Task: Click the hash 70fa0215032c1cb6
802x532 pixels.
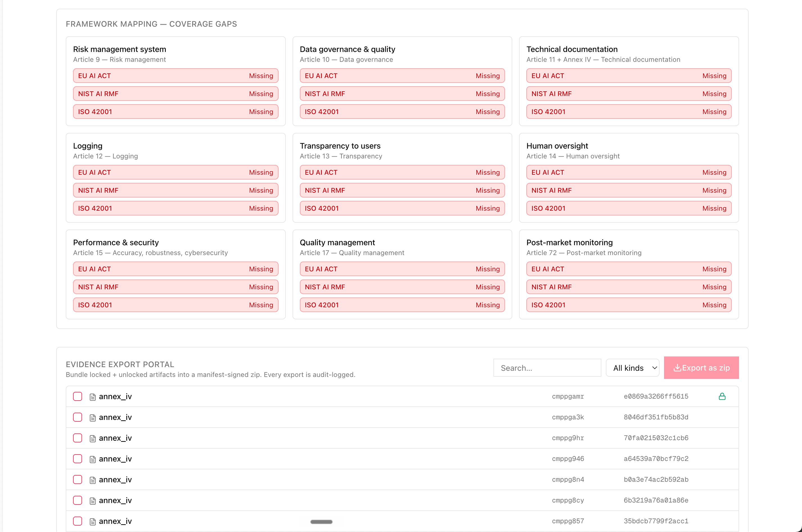Action: point(656,438)
